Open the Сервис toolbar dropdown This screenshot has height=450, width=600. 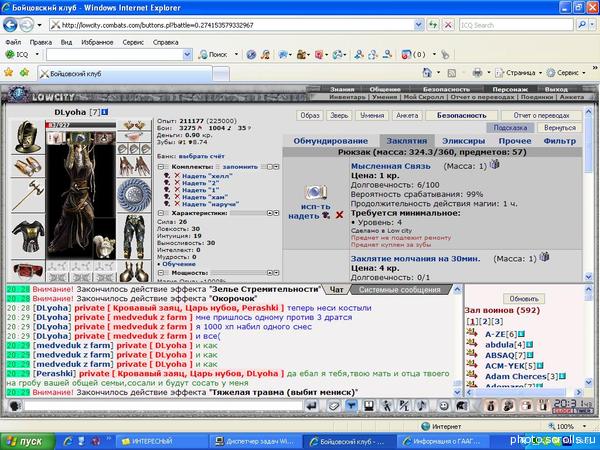point(584,73)
